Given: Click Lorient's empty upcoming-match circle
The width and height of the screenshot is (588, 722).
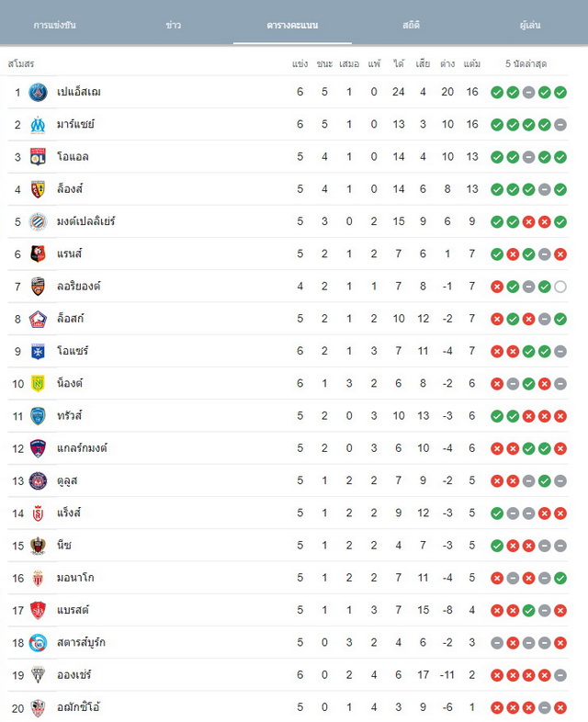Looking at the screenshot, I should [x=560, y=287].
